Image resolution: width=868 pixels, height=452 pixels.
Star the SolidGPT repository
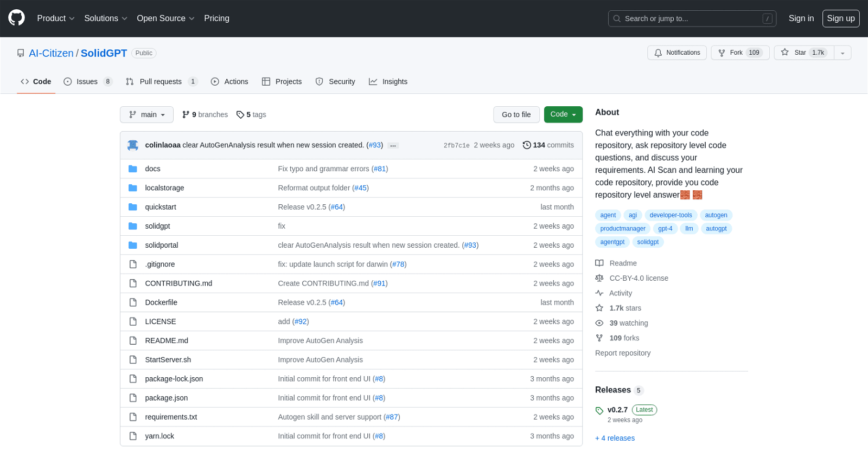803,53
